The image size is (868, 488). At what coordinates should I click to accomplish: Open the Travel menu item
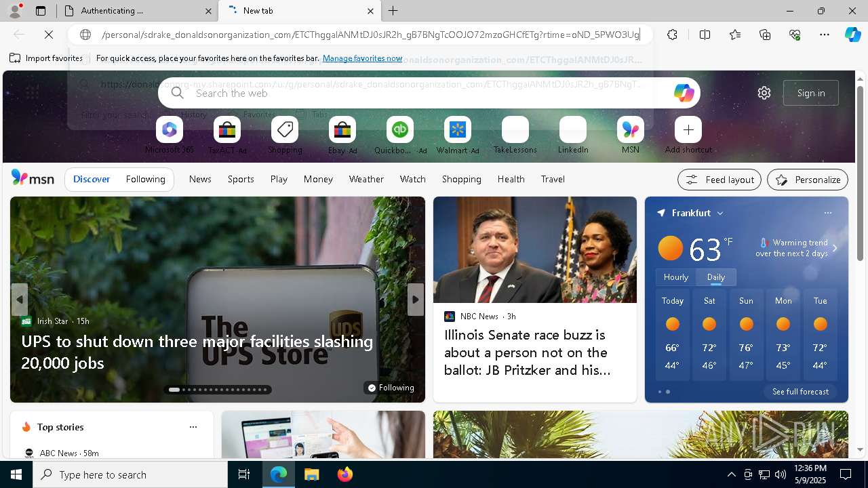(x=553, y=180)
